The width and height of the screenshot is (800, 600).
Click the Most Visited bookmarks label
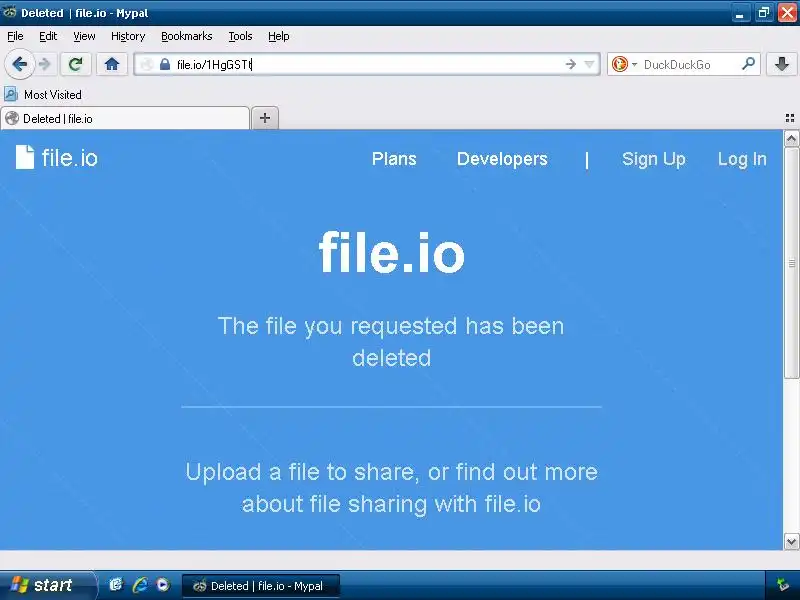[x=53, y=94]
